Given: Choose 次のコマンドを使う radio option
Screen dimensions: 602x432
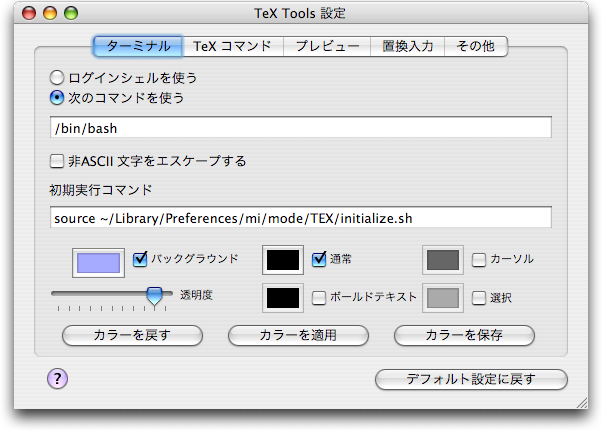Looking at the screenshot, I should tap(57, 98).
